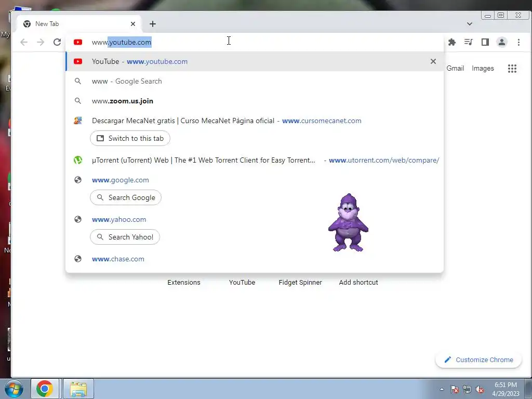Open Windows Explorer from the taskbar
This screenshot has width=532, height=399.
pyautogui.click(x=78, y=389)
